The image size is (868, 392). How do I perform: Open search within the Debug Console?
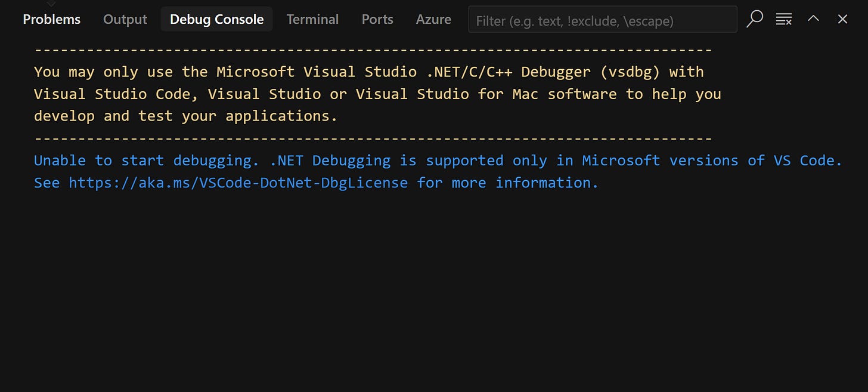pos(754,18)
